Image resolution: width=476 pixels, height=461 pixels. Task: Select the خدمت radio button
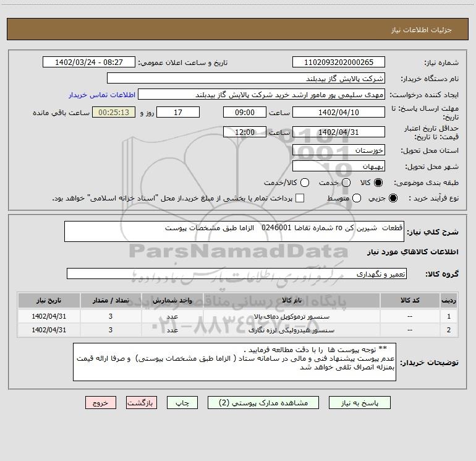click(346, 183)
